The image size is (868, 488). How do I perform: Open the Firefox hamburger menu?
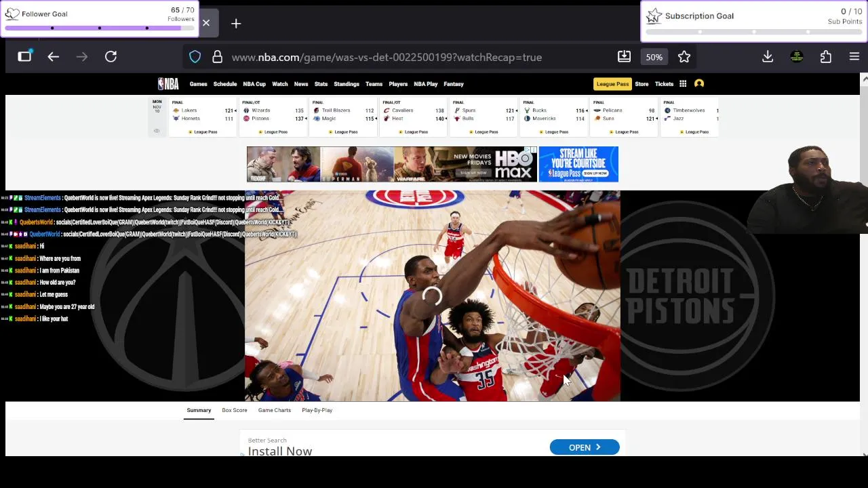click(x=854, y=57)
